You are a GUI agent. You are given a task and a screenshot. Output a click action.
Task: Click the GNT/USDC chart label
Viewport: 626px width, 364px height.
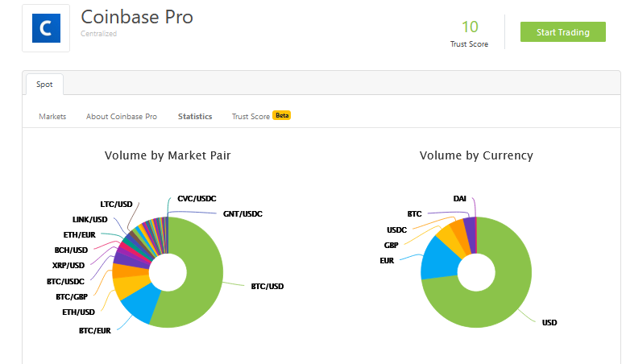(243, 214)
